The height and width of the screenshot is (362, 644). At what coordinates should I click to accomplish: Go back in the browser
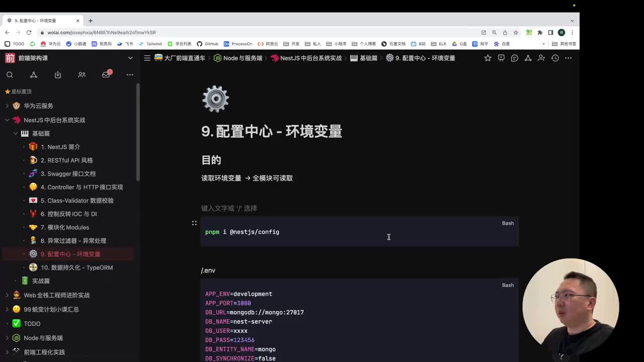pyautogui.click(x=7, y=32)
